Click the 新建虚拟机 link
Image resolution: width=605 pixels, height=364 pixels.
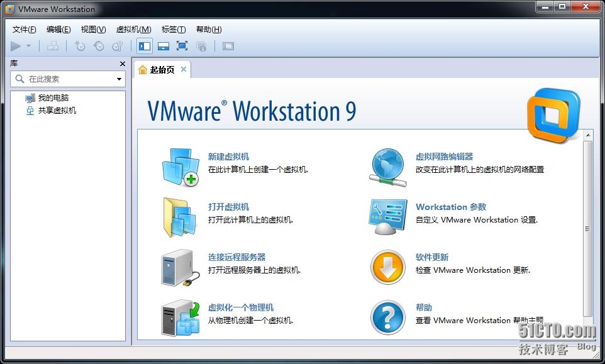[x=228, y=157]
